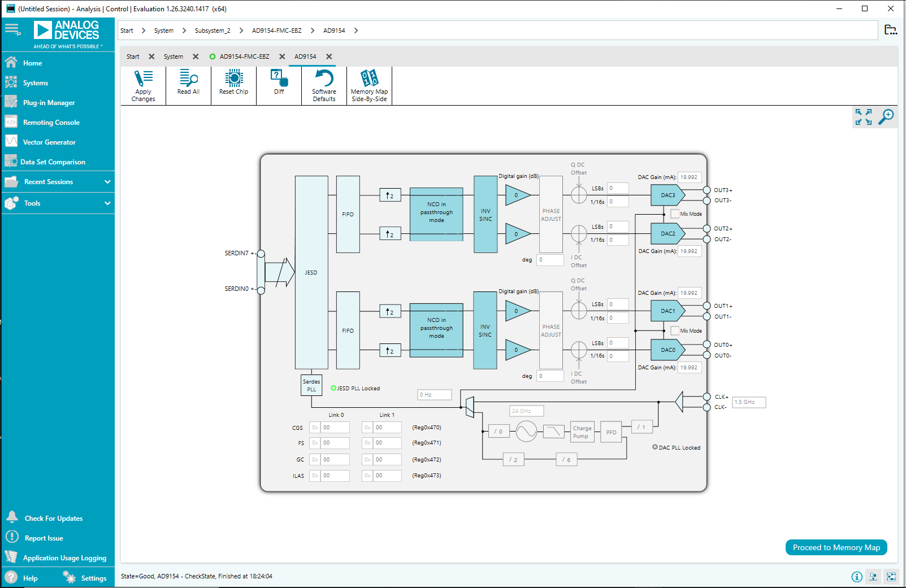Switch to the AD9154-FMC-EBZ tab
Image resolution: width=906 pixels, height=588 pixels.
[244, 56]
